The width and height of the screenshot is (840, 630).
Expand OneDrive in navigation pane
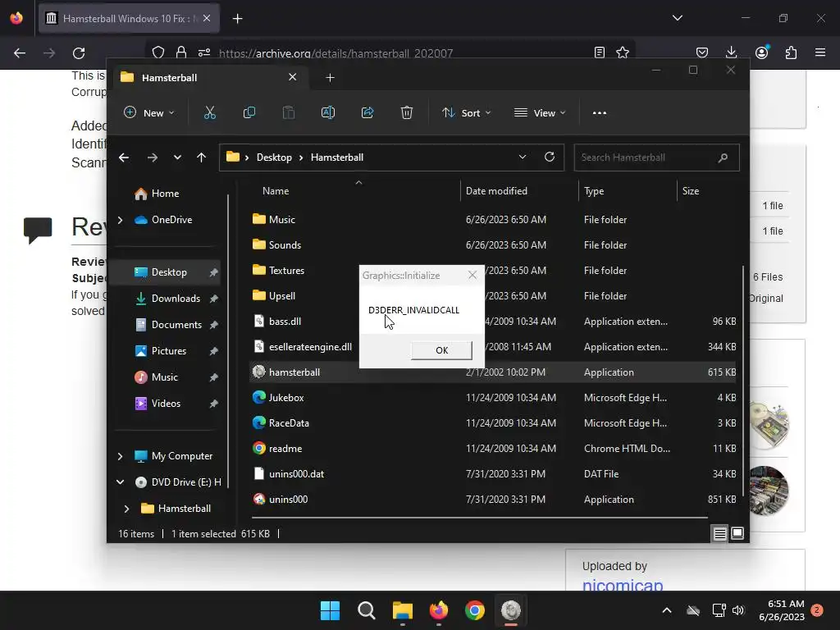(120, 220)
